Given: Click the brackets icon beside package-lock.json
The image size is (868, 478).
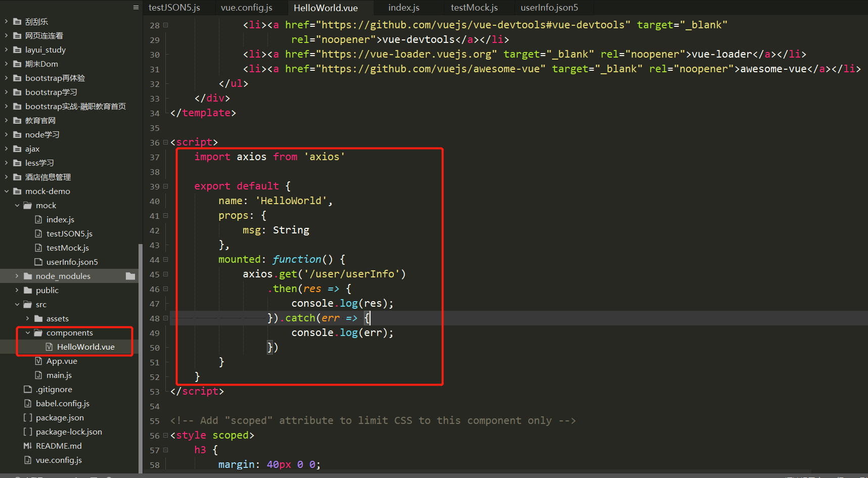Looking at the screenshot, I should pos(28,432).
